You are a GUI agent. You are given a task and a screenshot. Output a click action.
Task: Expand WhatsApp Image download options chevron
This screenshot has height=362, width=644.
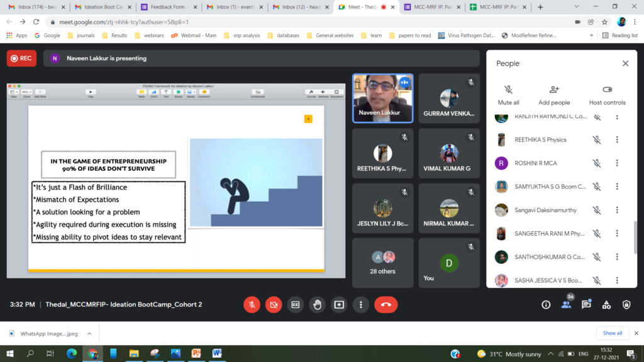point(89,333)
